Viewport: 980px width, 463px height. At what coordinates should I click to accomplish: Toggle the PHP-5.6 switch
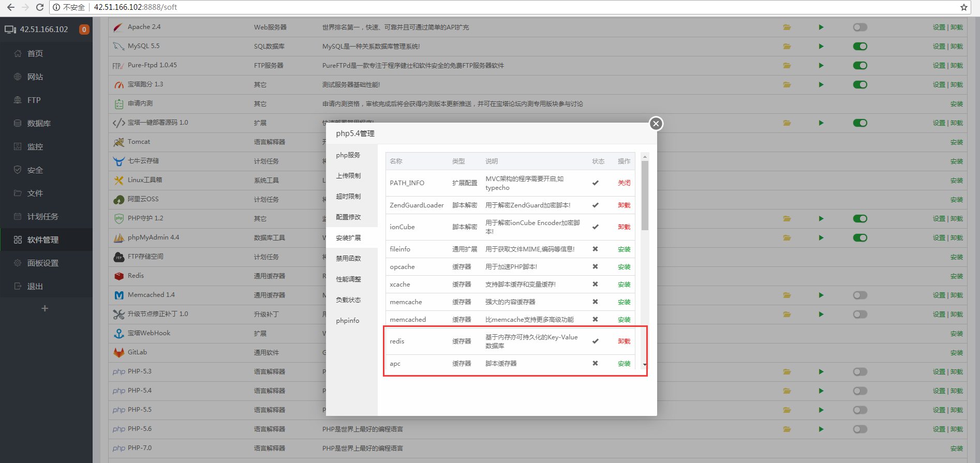860,429
